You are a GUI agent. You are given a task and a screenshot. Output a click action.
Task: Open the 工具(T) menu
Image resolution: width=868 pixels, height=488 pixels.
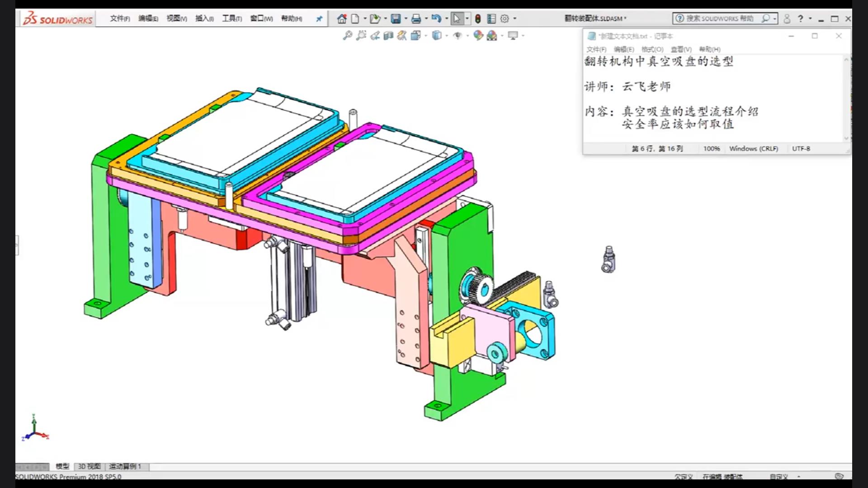click(231, 19)
